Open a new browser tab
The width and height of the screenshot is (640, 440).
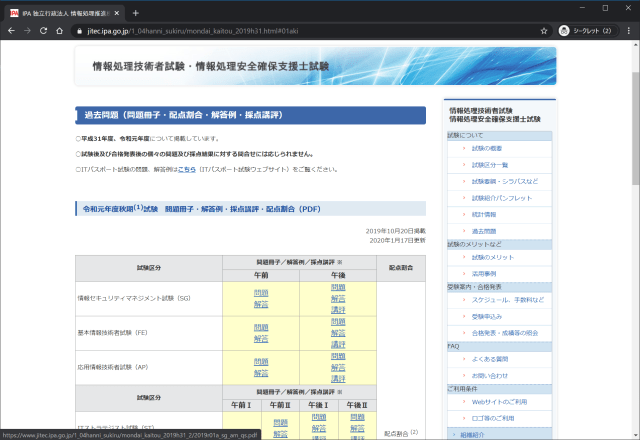tap(136, 13)
